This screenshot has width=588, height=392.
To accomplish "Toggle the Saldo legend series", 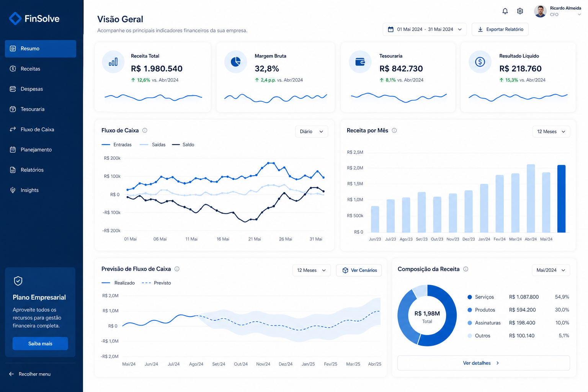I will [x=183, y=145].
